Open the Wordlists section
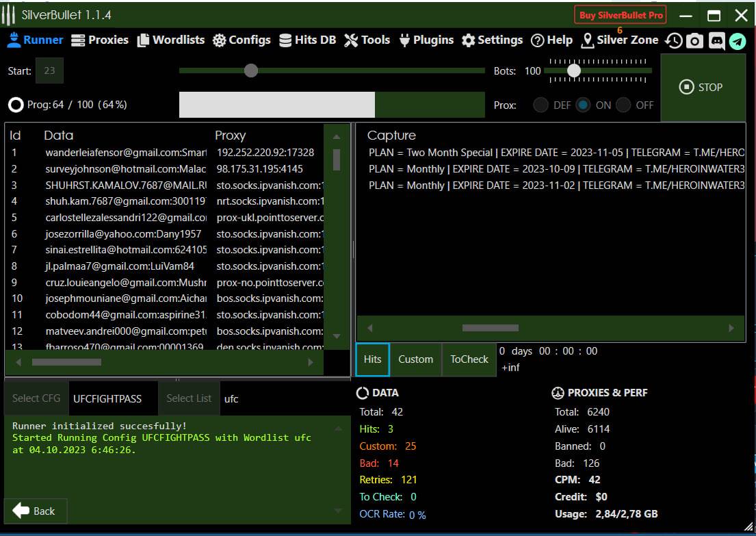Screen dimensions: 756x536 pos(171,40)
